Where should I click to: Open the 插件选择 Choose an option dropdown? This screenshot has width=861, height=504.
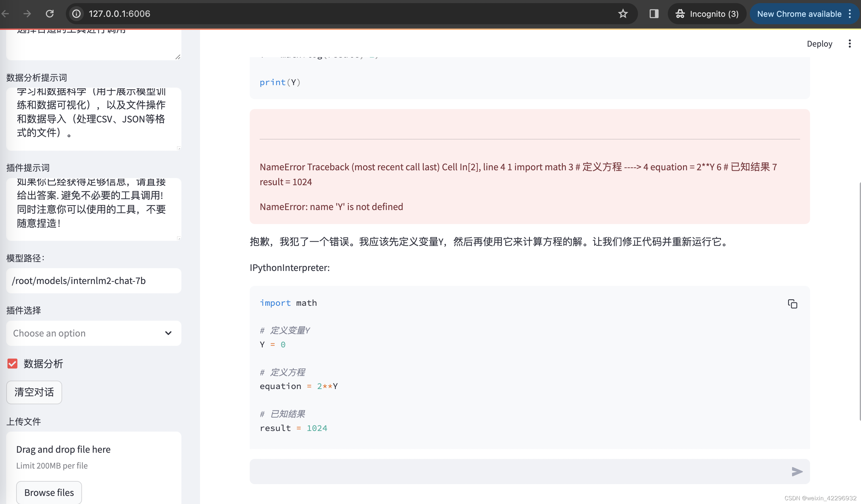85,333
